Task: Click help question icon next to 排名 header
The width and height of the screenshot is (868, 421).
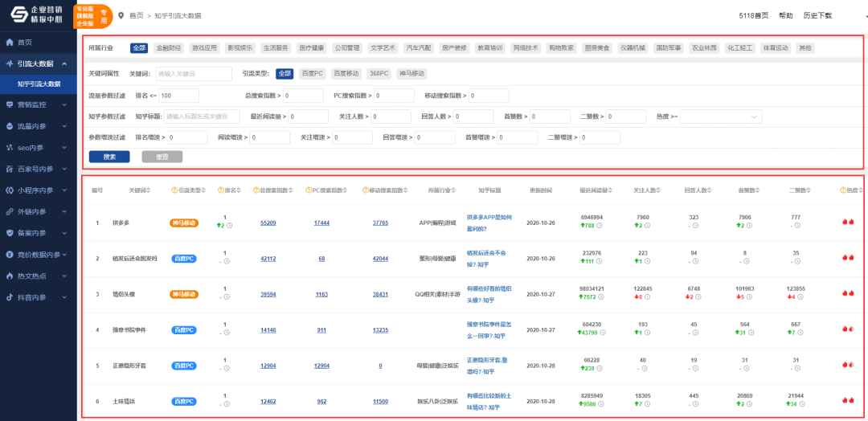Action: pyautogui.click(x=221, y=190)
